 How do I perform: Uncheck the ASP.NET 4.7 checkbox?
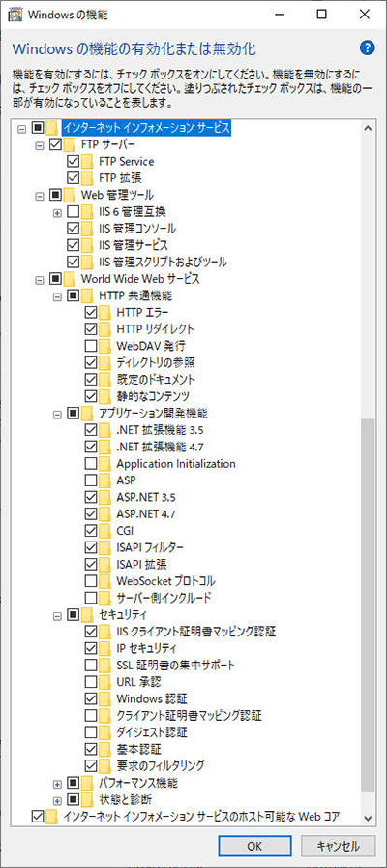coord(91,513)
